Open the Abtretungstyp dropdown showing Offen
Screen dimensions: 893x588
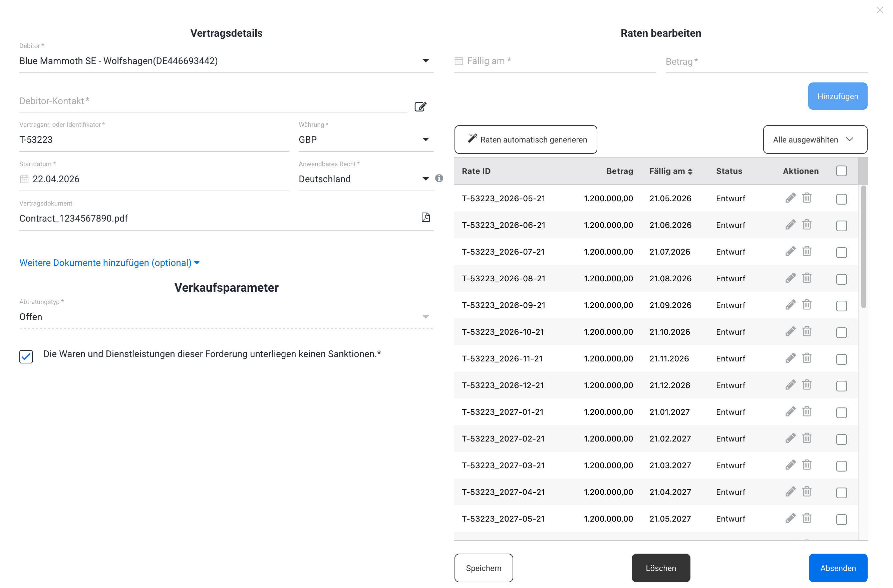tap(226, 317)
